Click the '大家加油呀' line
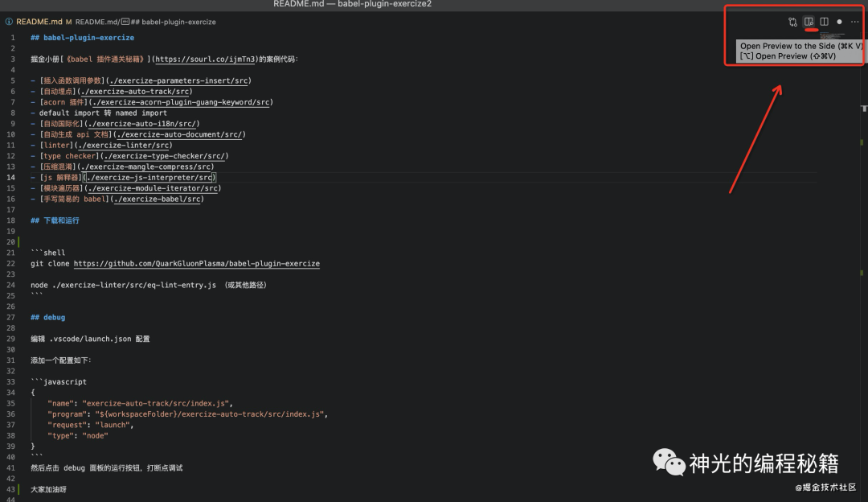 coord(48,490)
